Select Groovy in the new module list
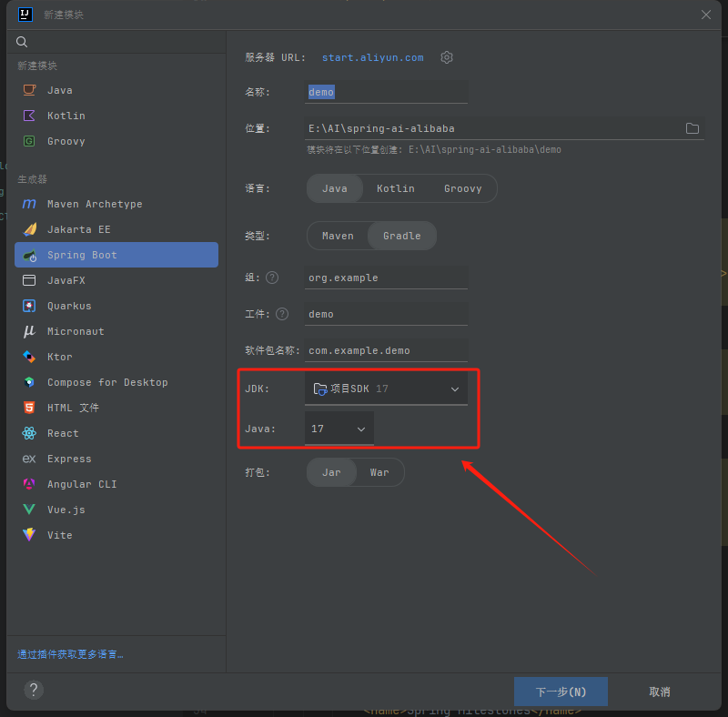This screenshot has height=717, width=728. pyautogui.click(x=116, y=141)
